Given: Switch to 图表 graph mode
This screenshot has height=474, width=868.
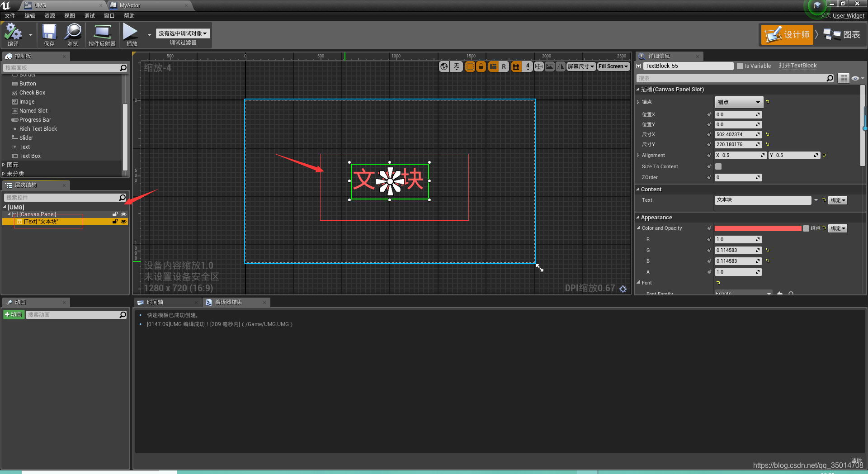Looking at the screenshot, I should pos(842,35).
